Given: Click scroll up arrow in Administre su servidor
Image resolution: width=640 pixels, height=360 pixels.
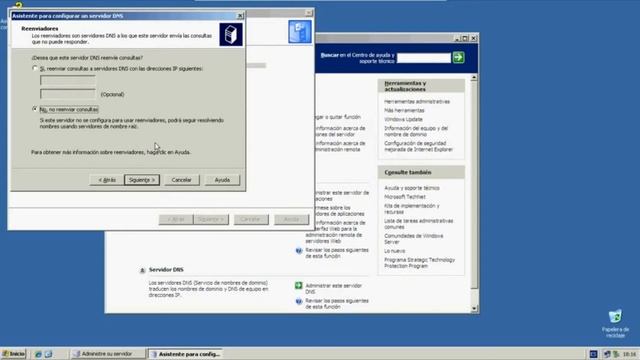Looking at the screenshot, I should 474,78.
